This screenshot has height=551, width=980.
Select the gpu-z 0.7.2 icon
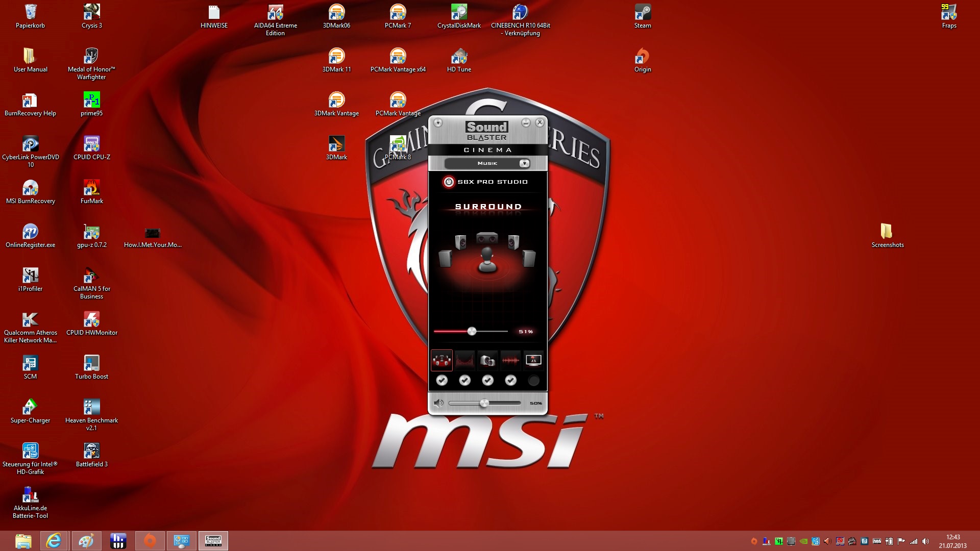[92, 236]
